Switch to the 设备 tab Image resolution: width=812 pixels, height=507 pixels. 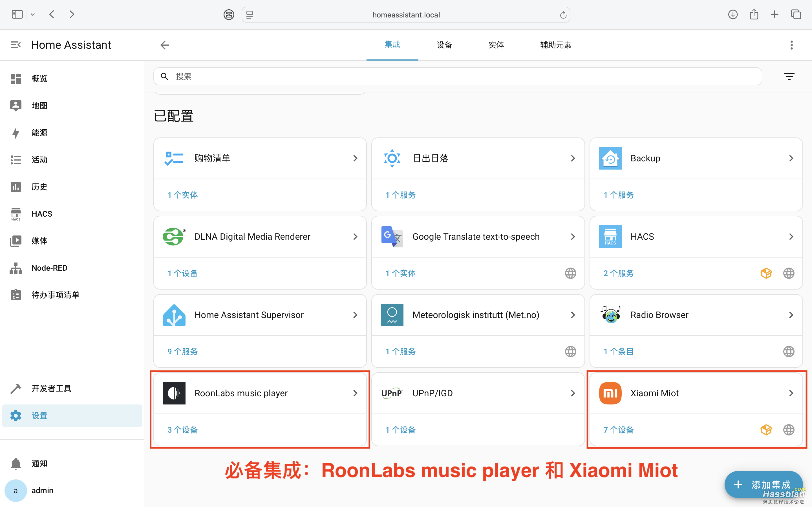point(444,45)
